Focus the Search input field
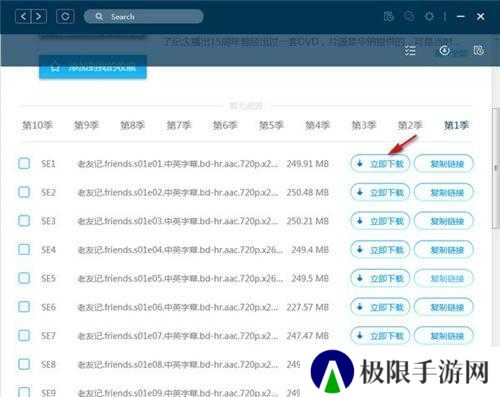The image size is (500, 397). pos(144,16)
